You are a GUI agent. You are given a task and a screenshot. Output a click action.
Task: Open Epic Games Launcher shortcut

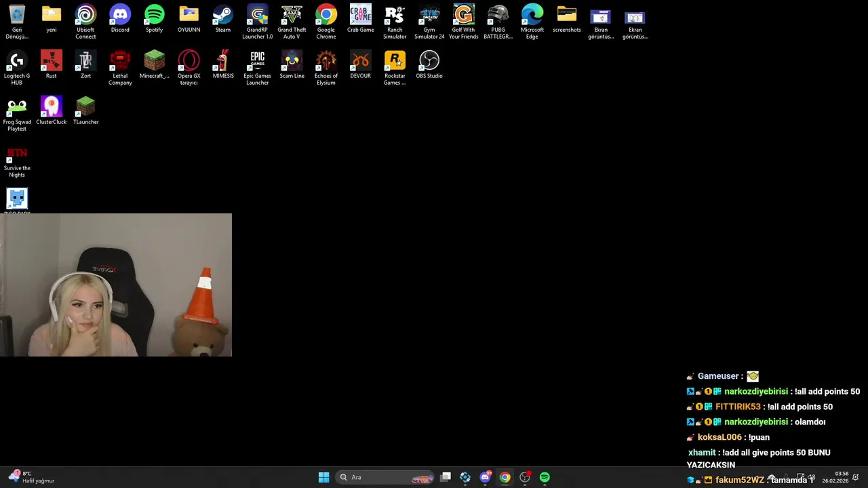coord(257,68)
